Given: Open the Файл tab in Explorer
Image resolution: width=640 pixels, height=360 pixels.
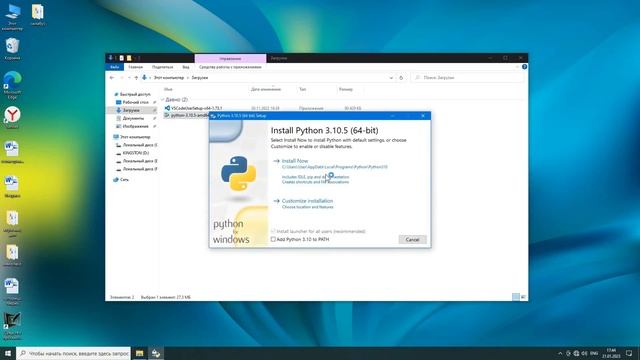Looking at the screenshot, I should point(115,67).
